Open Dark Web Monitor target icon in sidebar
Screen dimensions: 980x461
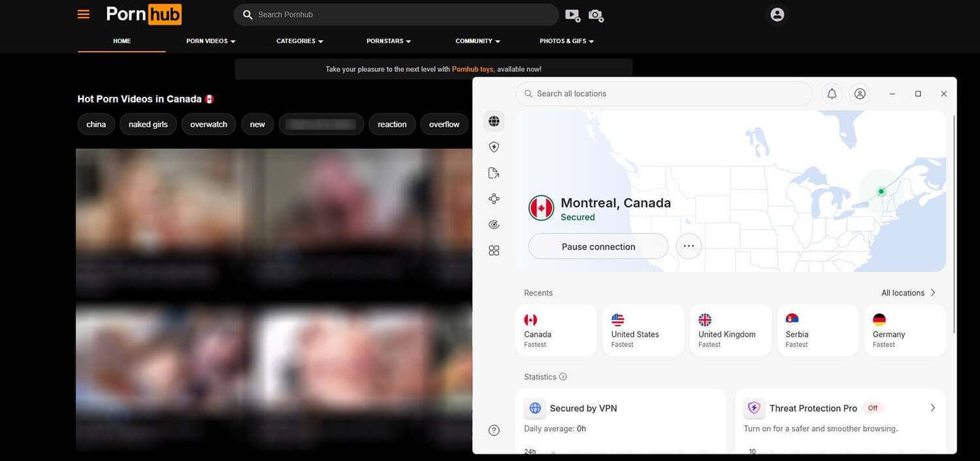click(x=494, y=225)
